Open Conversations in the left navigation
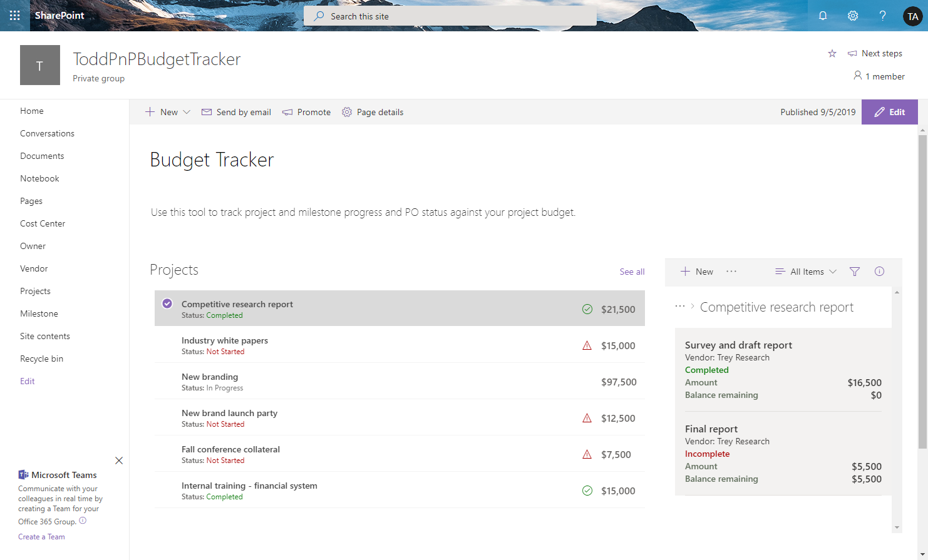The width and height of the screenshot is (928, 560). coord(47,133)
